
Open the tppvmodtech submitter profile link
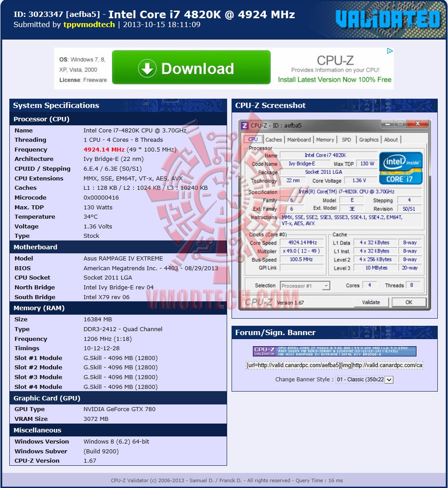[x=89, y=24]
